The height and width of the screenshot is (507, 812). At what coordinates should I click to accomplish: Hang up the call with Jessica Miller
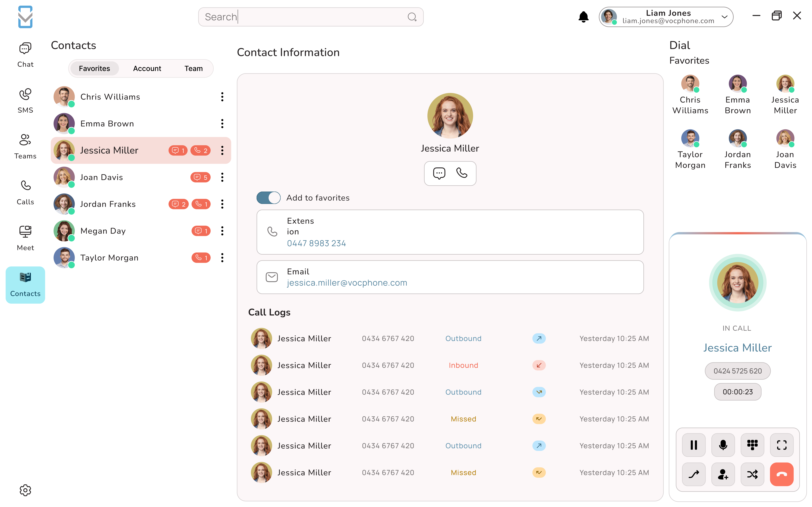(x=782, y=474)
